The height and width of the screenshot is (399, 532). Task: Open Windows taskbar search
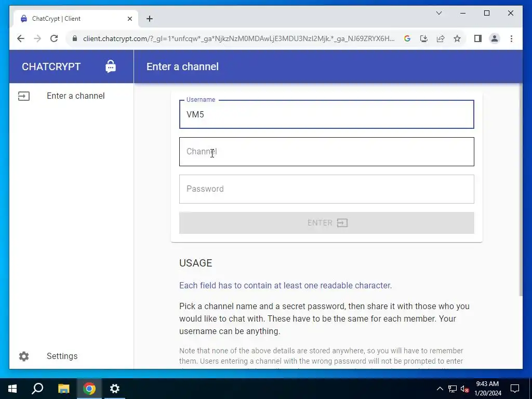[37, 389]
